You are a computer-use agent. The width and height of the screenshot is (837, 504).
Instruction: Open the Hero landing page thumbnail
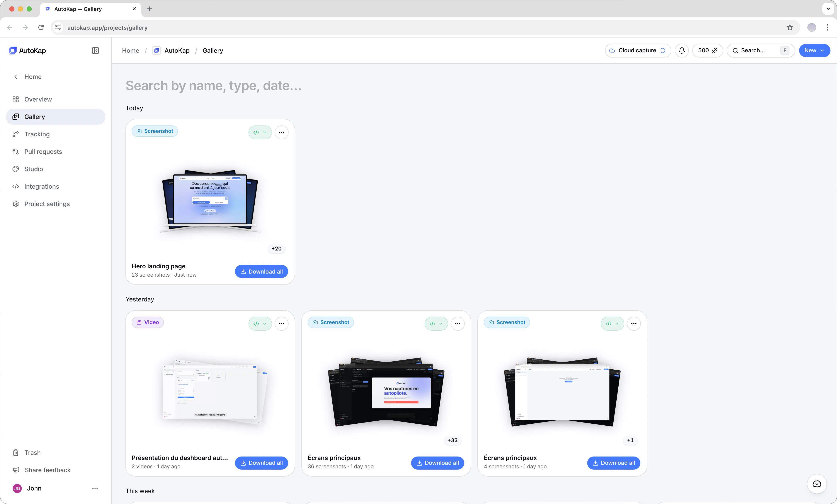[x=210, y=201]
